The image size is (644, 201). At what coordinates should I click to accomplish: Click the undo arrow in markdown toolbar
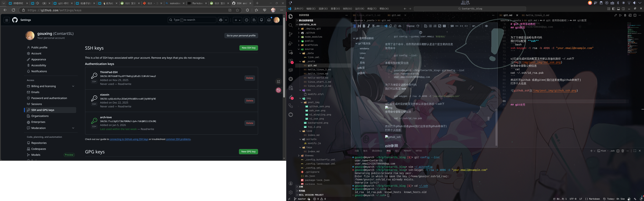point(474,26)
